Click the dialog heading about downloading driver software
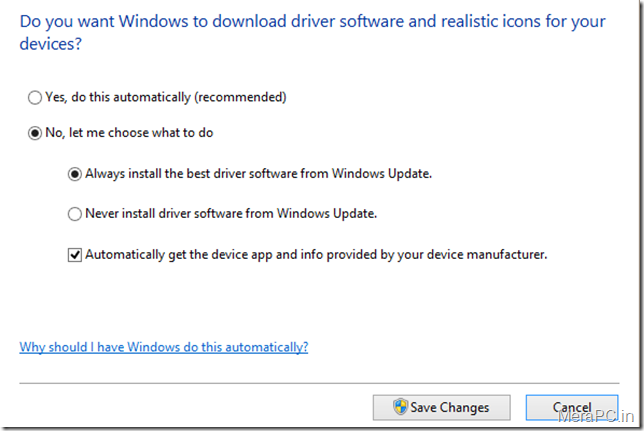644x431 pixels. (x=312, y=32)
